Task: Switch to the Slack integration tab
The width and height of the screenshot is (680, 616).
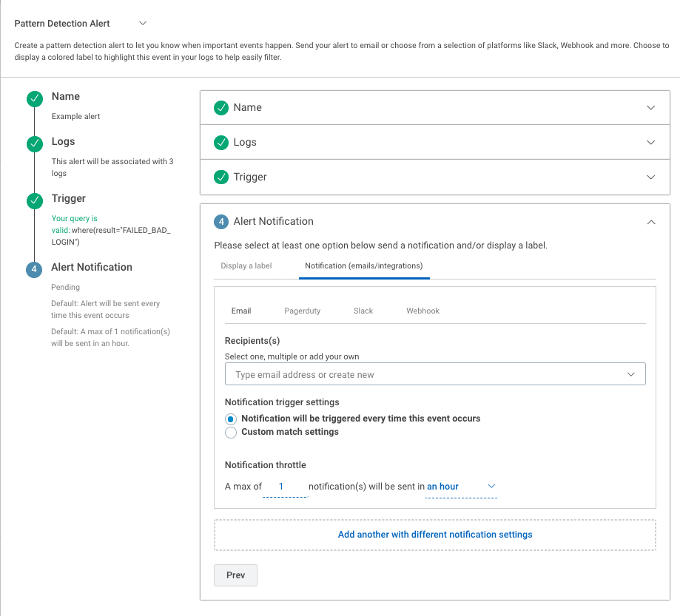Action: pyautogui.click(x=363, y=311)
